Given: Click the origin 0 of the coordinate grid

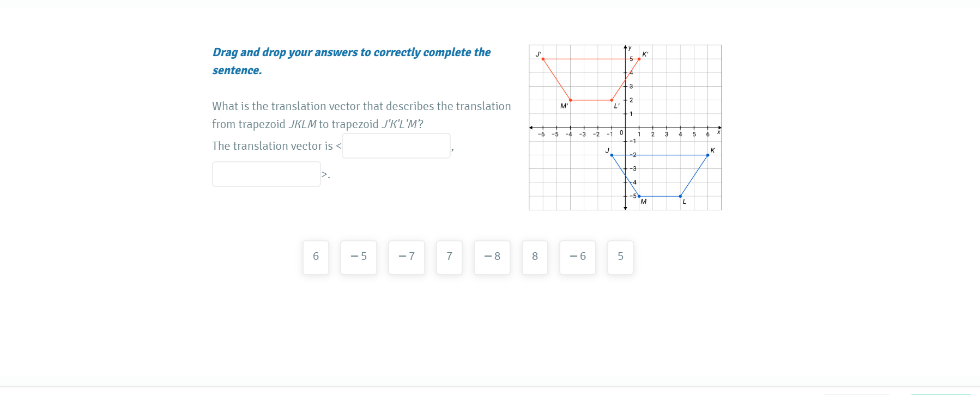Looking at the screenshot, I should pyautogui.click(x=625, y=127).
